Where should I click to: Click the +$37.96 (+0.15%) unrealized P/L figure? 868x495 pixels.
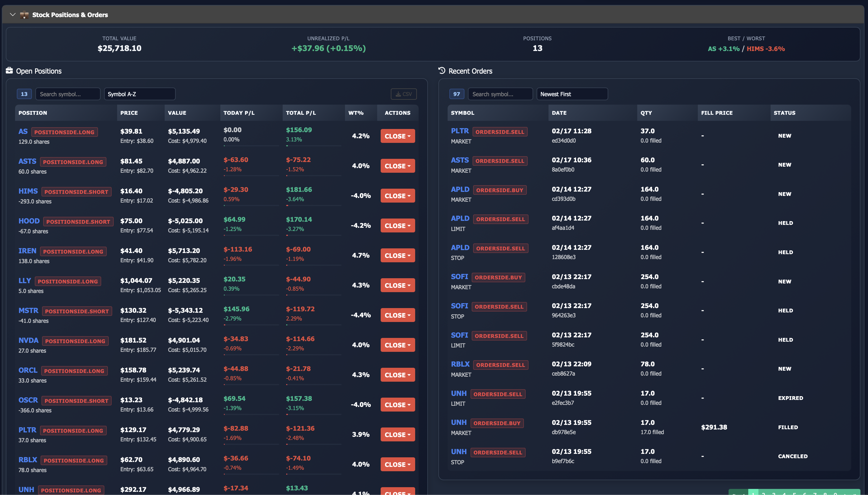[328, 48]
